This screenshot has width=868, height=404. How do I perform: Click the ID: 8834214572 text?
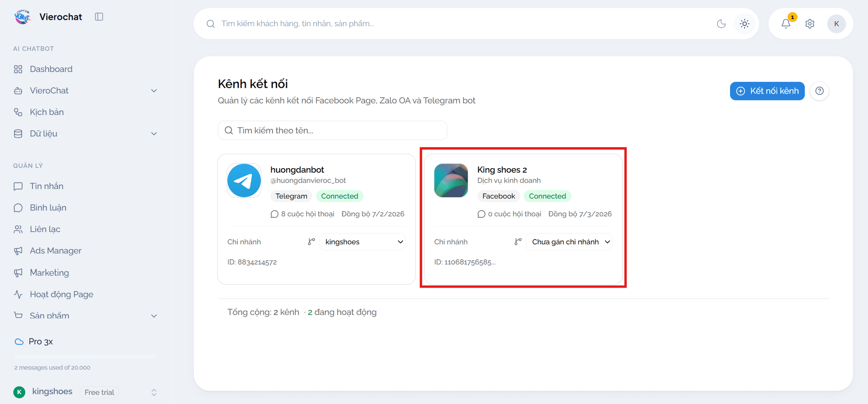(252, 262)
